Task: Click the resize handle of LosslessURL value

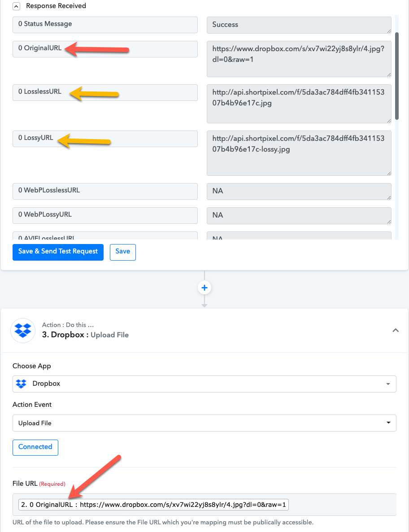Action: coord(389,121)
